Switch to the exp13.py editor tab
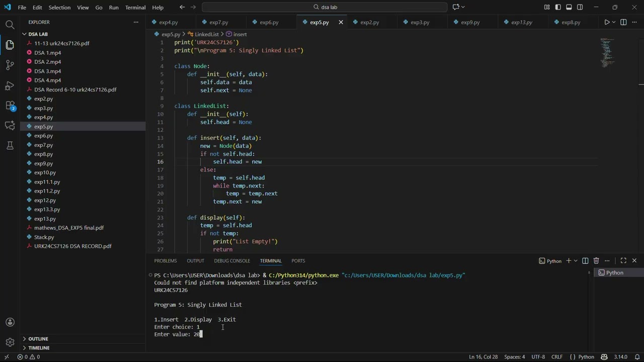The image size is (644, 362). click(x=522, y=22)
